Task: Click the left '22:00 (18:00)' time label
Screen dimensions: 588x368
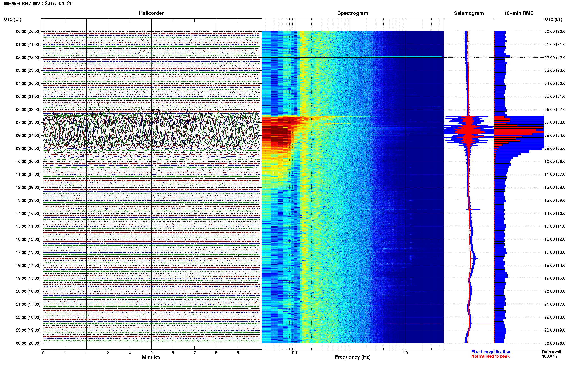Action: click(x=28, y=317)
